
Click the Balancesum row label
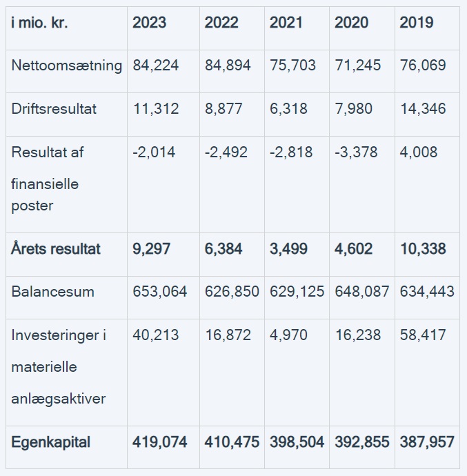(52, 292)
